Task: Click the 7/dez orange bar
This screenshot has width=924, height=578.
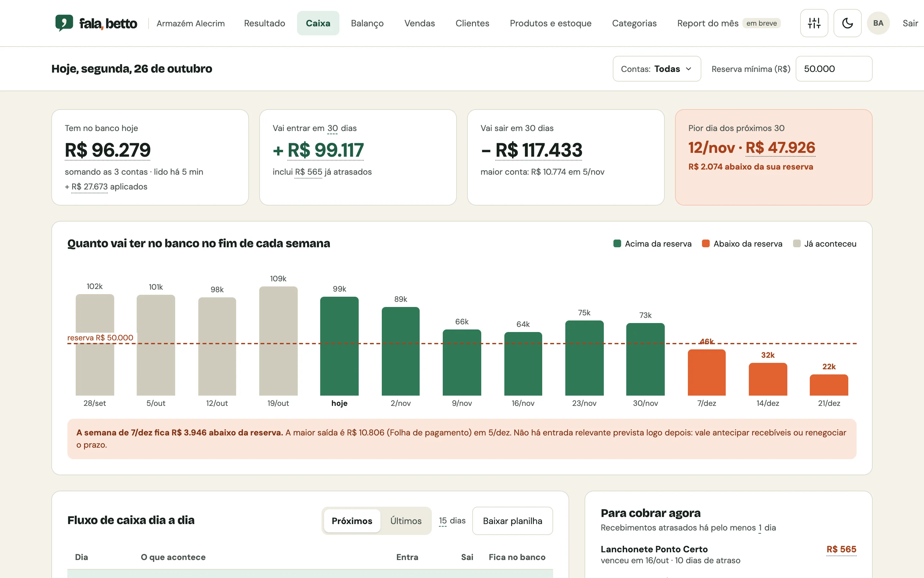Action: (x=706, y=372)
